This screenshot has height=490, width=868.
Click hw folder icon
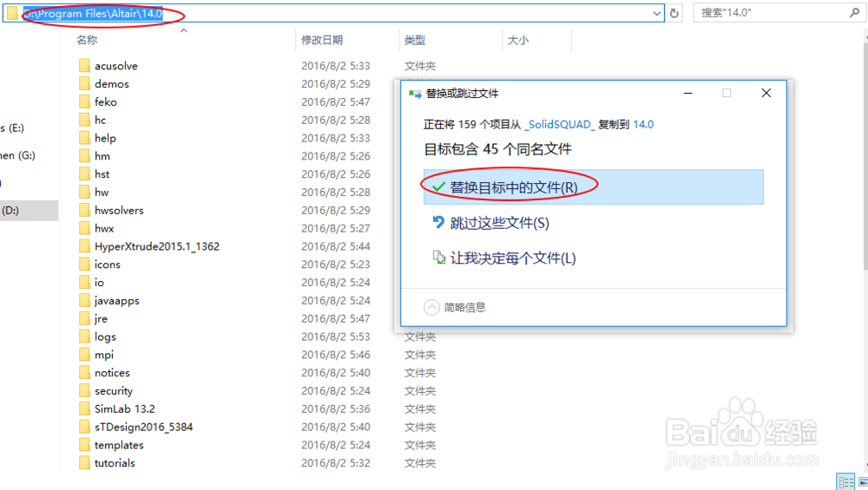pyautogui.click(x=84, y=192)
